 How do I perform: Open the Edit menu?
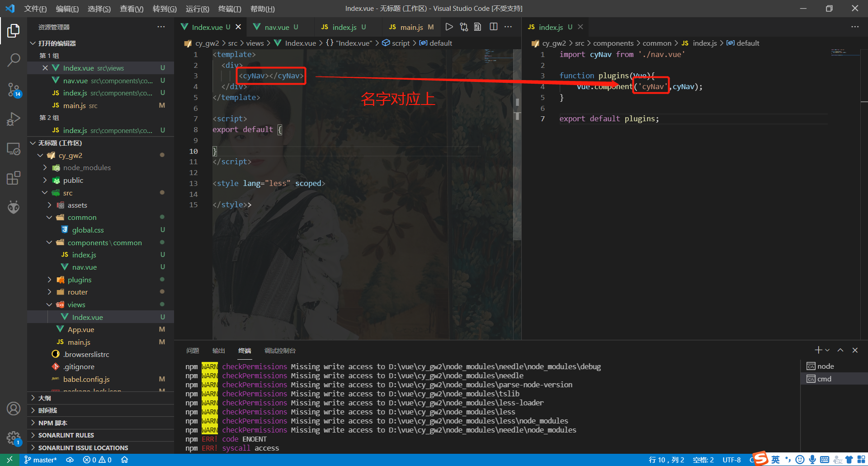(67, 9)
